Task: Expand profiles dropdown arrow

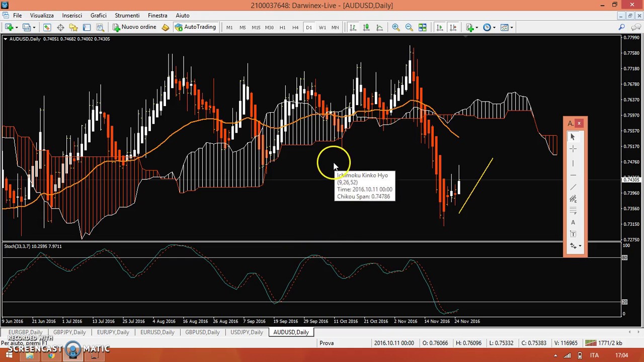Action: point(34,27)
